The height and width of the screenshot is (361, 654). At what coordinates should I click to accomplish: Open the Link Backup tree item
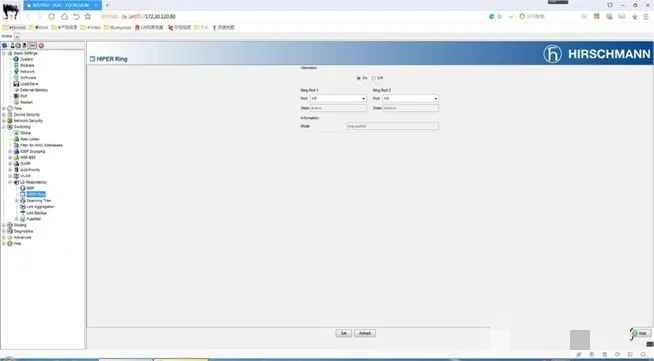(37, 213)
